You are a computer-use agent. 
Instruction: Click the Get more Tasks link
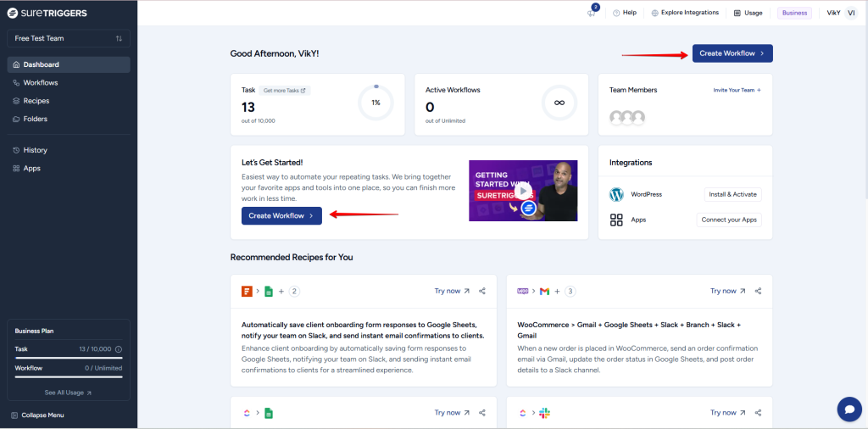pos(285,90)
